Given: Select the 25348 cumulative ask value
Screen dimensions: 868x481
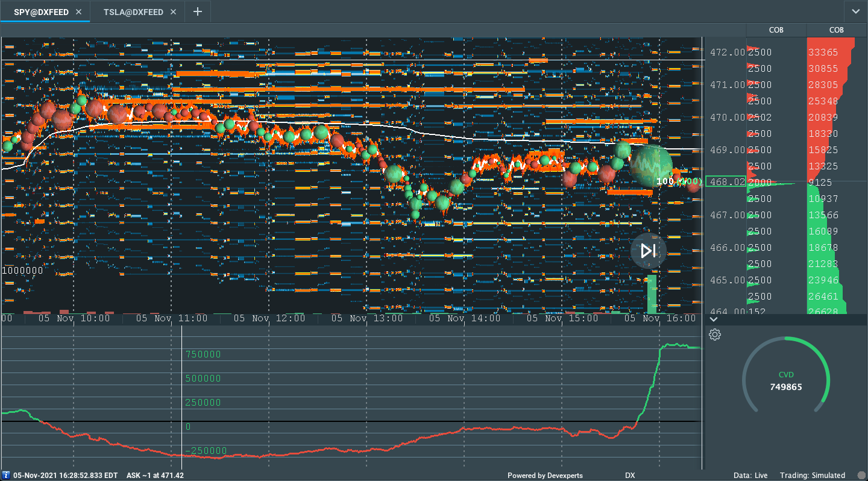Looking at the screenshot, I should [x=823, y=101].
